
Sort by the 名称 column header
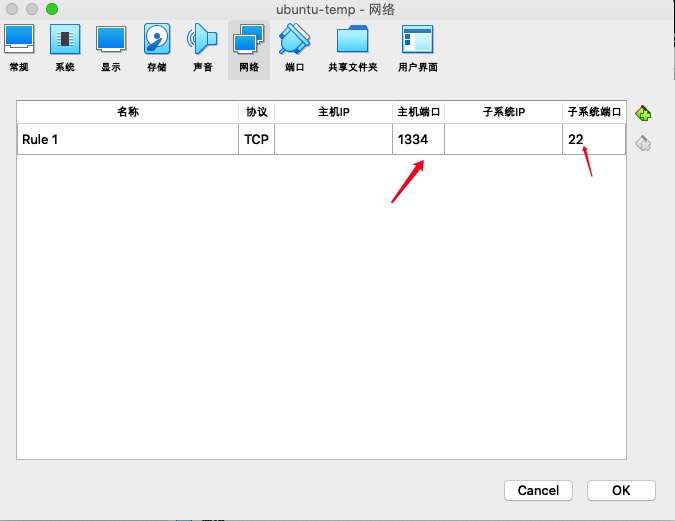[128, 111]
